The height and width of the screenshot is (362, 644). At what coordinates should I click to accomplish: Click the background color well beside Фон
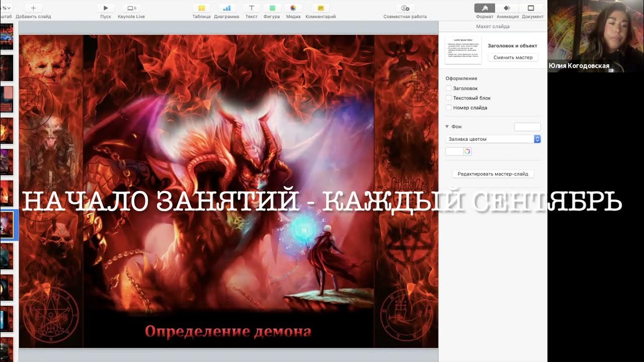click(x=527, y=127)
